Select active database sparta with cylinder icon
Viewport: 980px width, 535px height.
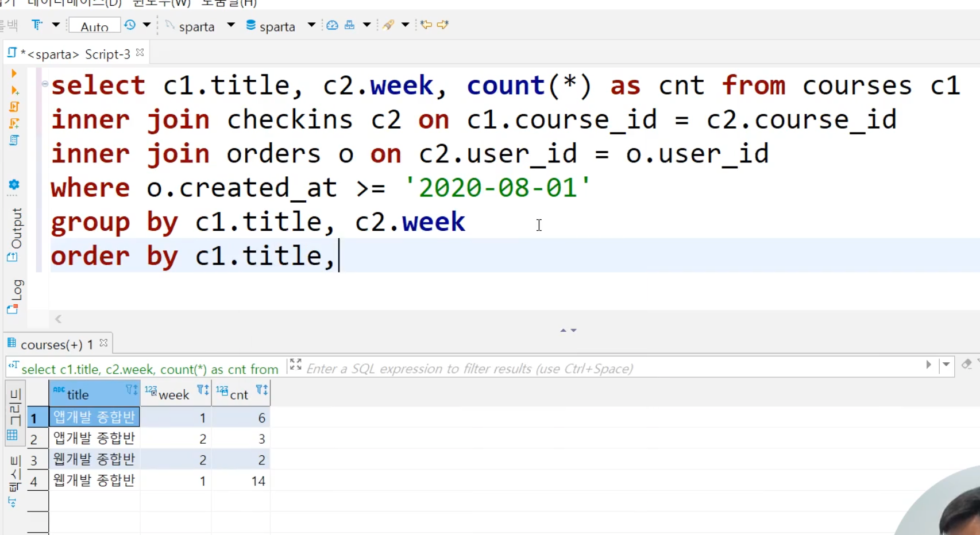point(271,26)
